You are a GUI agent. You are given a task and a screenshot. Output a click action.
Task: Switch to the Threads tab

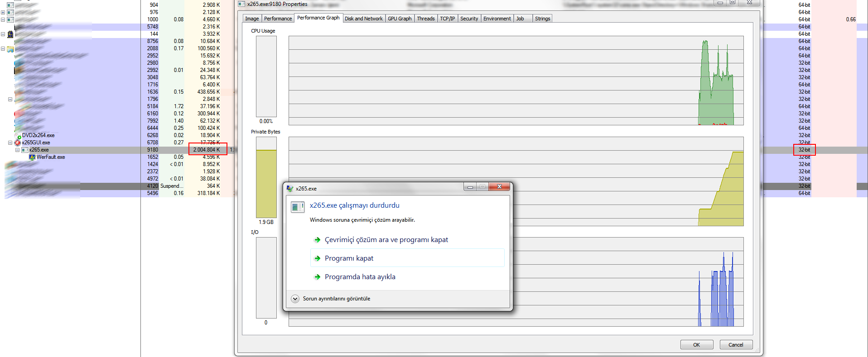click(x=426, y=19)
